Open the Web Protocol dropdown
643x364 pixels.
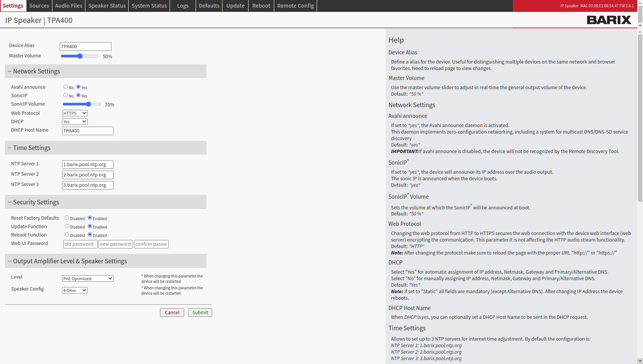75,113
